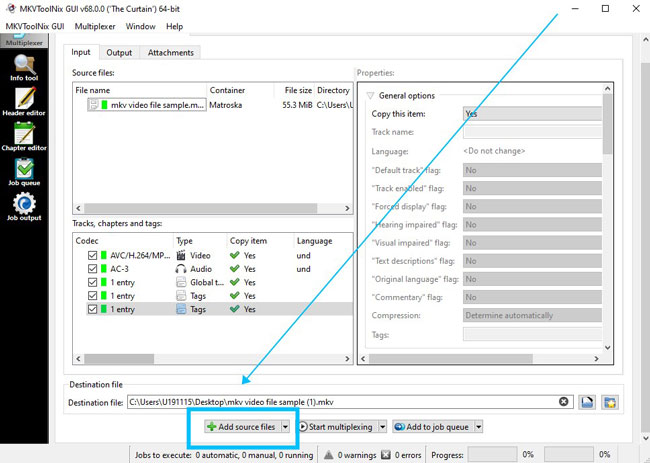Screen dimensions: 650x463
Task: Click the warnings triangle icon in status bar
Action: 328,455
